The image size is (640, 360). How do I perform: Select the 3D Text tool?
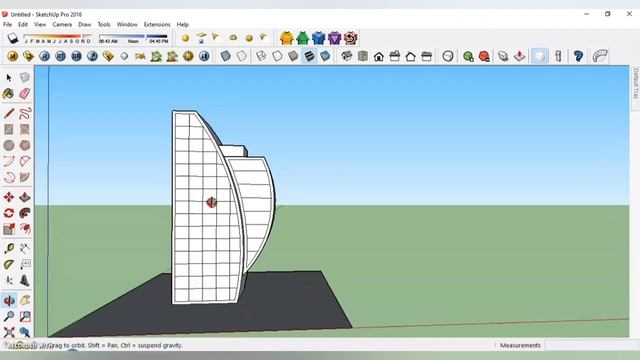point(25,280)
